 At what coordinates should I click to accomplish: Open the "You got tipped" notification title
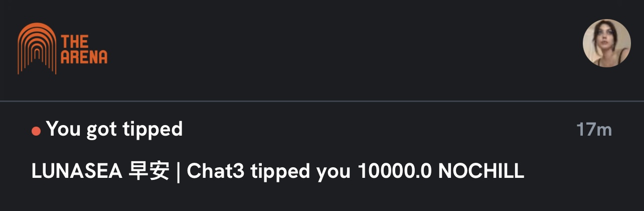114,130
